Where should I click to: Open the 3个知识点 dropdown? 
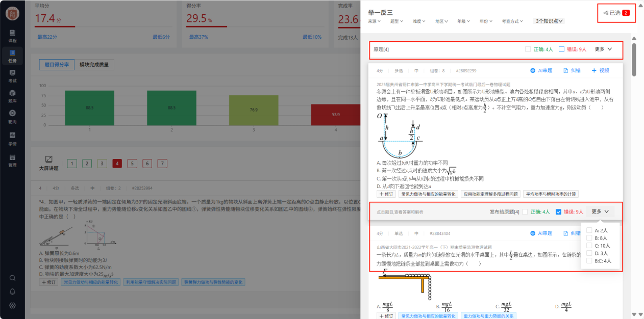pyautogui.click(x=549, y=21)
